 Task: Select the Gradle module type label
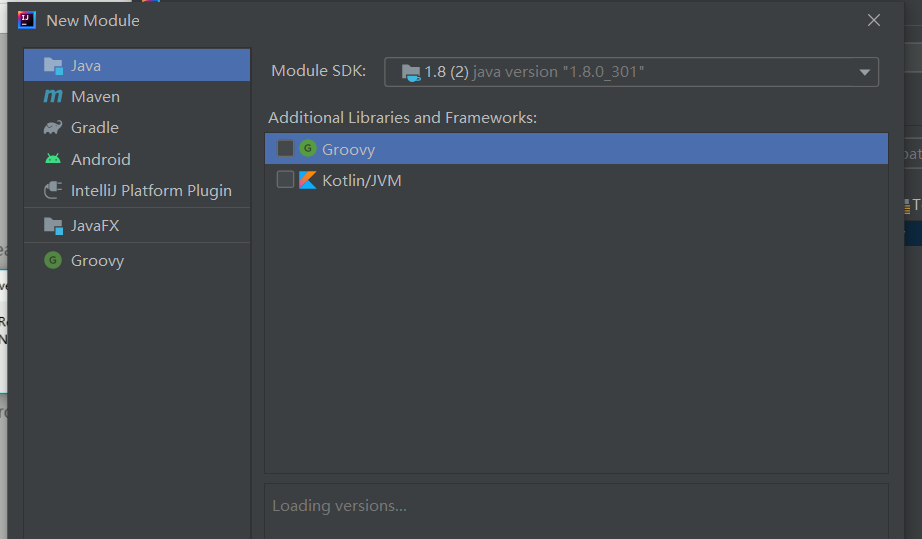tap(95, 128)
